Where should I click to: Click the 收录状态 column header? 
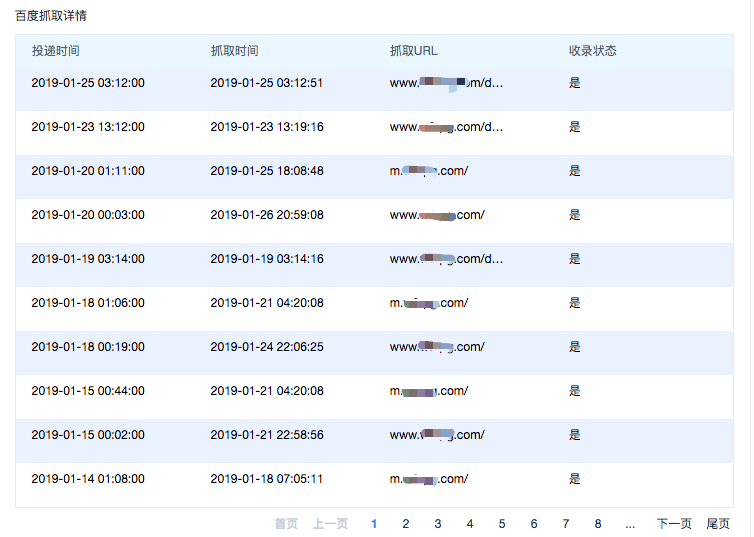[x=593, y=51]
